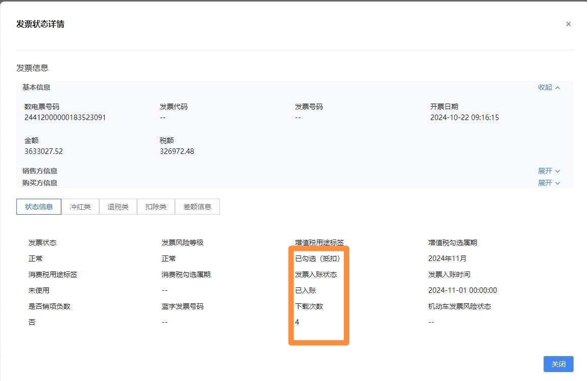
Task: Open the 冲红类 tab
Action: pos(80,207)
